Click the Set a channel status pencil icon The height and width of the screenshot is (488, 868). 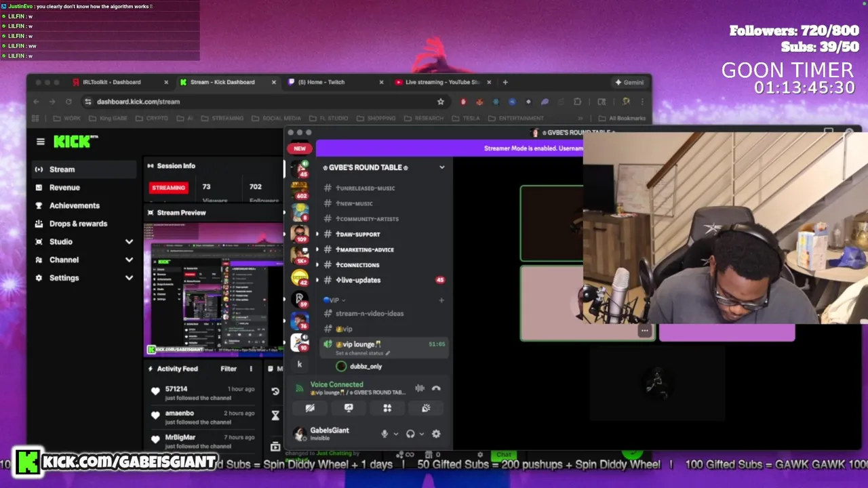[x=388, y=353]
